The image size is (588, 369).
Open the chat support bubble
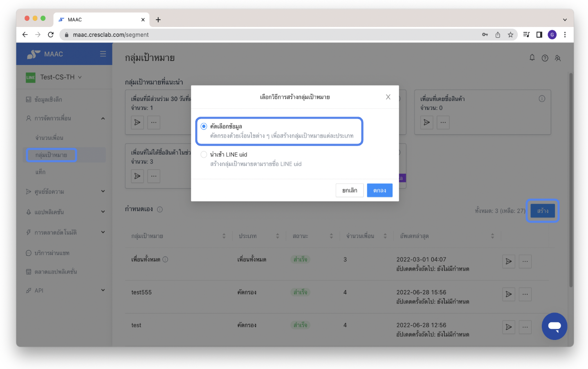pos(554,326)
